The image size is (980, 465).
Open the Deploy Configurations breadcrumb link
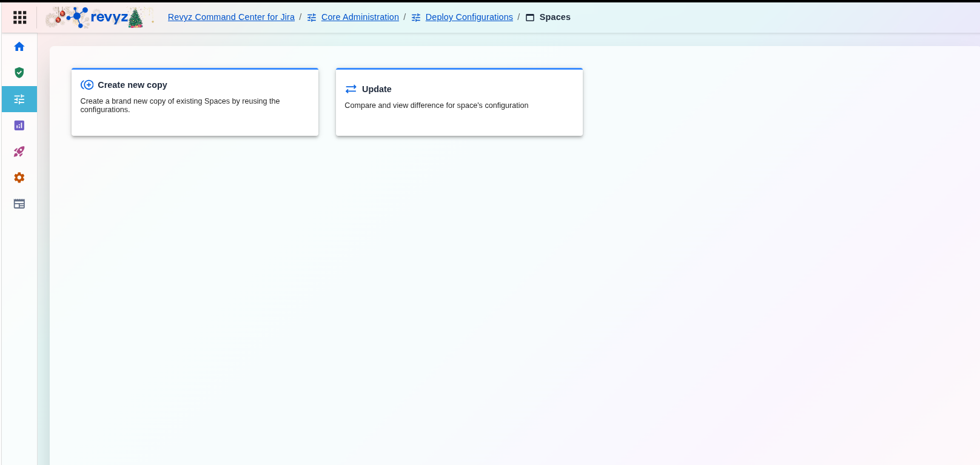[469, 17]
